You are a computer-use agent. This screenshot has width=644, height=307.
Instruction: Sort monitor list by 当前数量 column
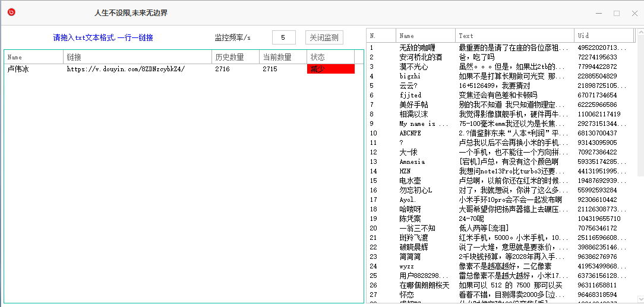[x=283, y=57]
